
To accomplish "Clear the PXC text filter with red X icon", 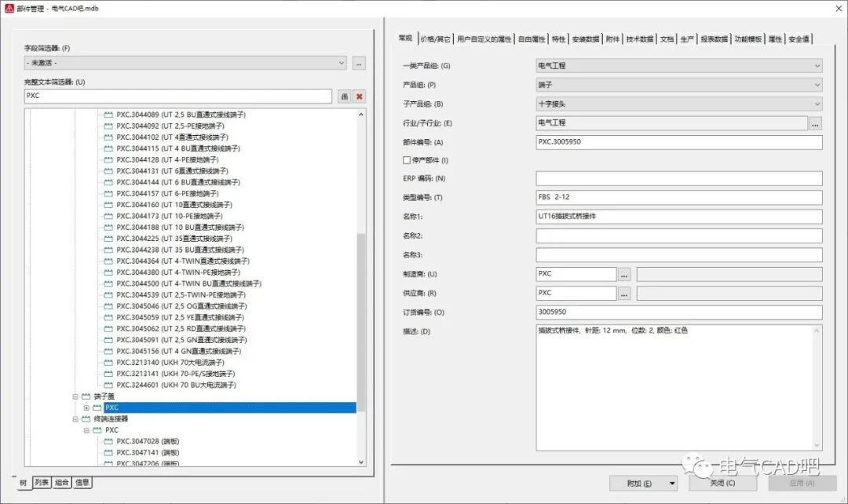I will [359, 96].
